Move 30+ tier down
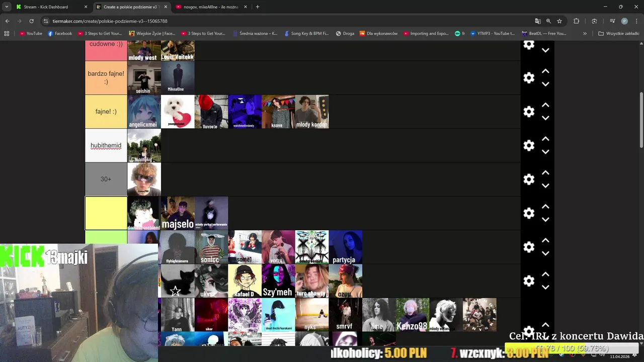 (545, 186)
